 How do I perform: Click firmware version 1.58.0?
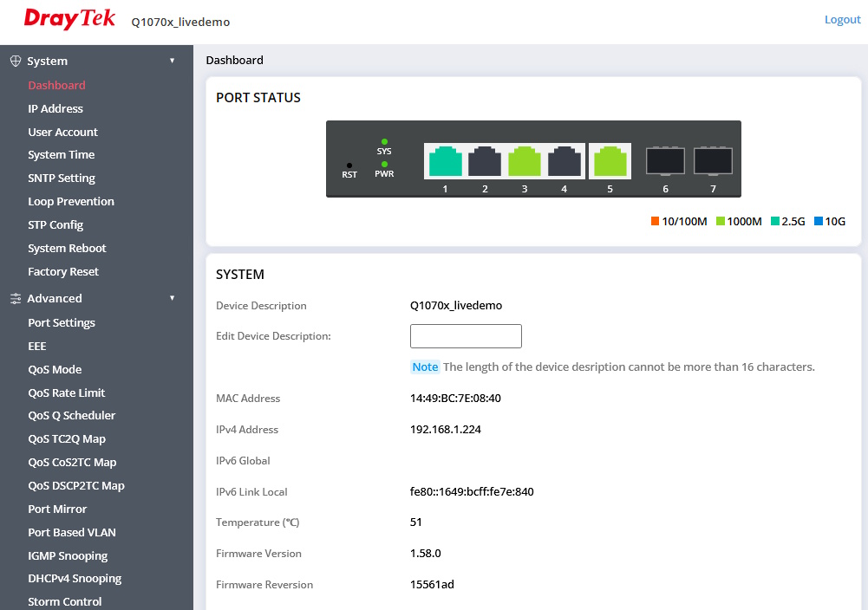425,554
